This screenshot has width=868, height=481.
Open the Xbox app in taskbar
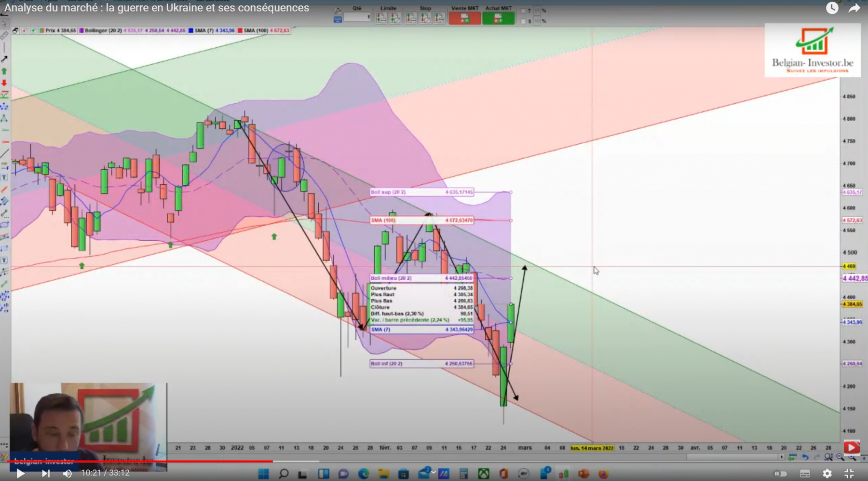pyautogui.click(x=484, y=474)
